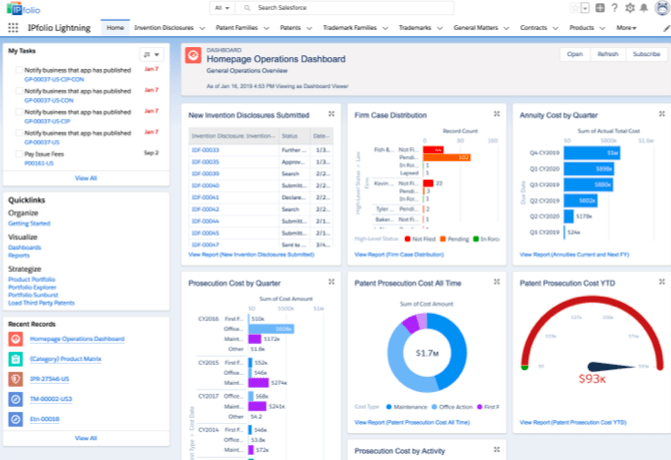
Task: Click the dashboard Open button
Action: (x=575, y=54)
